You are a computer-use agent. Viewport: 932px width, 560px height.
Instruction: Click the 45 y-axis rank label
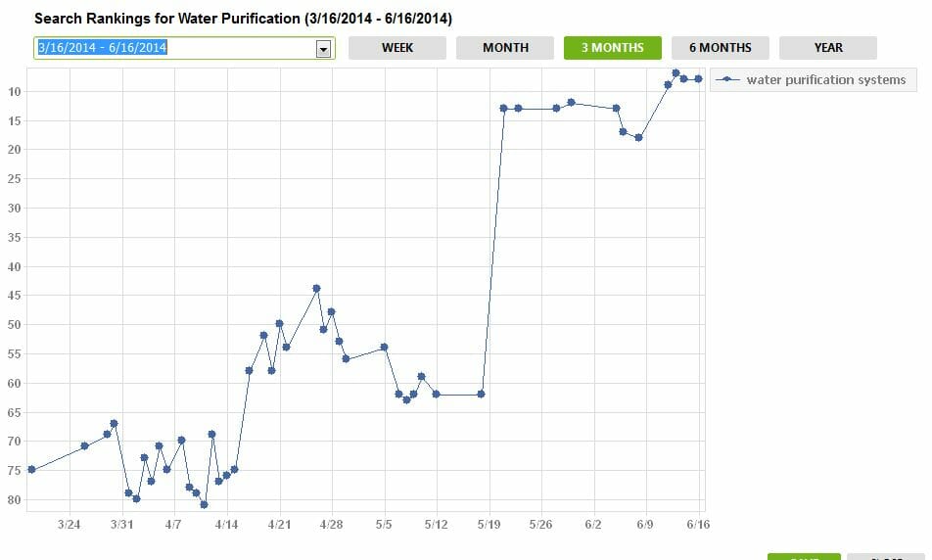(15, 296)
